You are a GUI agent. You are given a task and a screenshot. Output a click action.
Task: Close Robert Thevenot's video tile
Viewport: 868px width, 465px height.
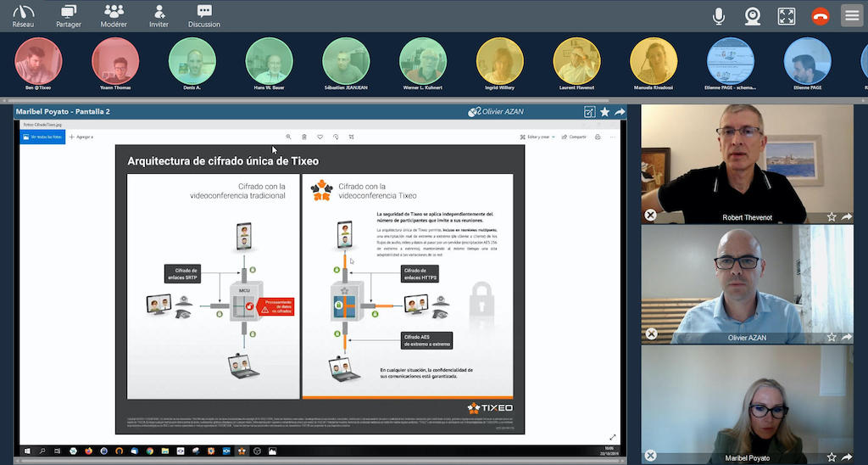click(650, 216)
